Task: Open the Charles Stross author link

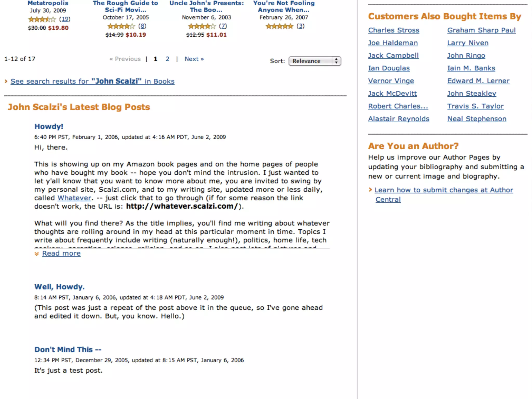Action: coord(394,30)
